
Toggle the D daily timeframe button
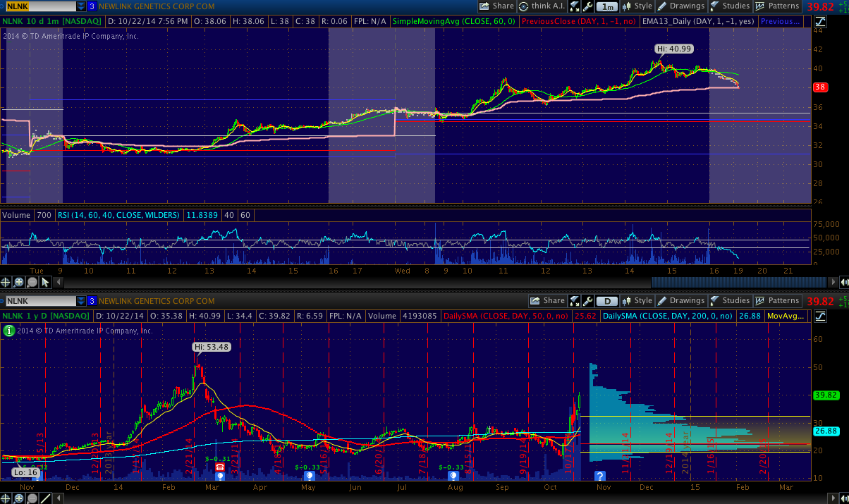click(x=606, y=301)
